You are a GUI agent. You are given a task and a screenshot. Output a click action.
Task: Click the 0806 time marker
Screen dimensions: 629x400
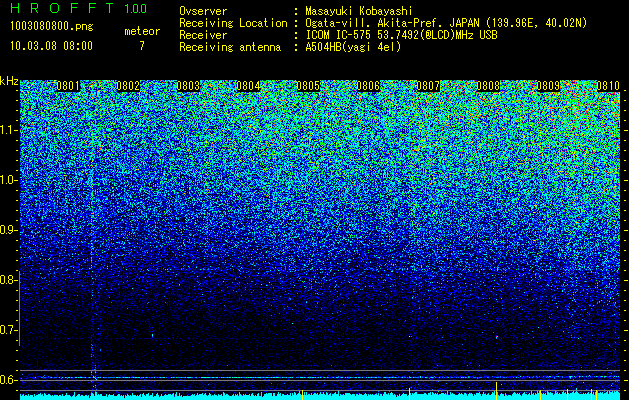pyautogui.click(x=368, y=86)
